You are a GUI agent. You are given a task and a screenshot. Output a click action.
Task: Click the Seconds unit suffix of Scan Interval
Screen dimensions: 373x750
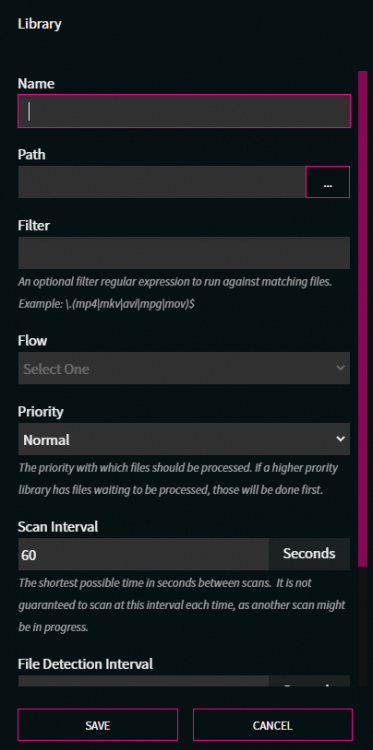(309, 554)
